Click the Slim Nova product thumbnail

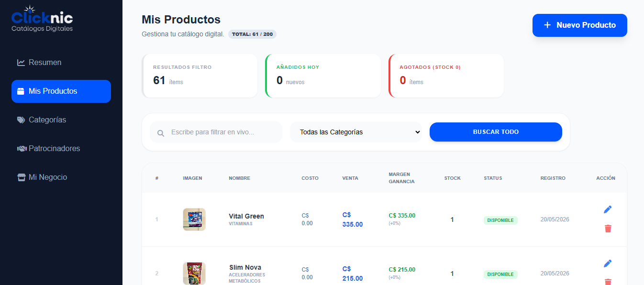coord(194,274)
